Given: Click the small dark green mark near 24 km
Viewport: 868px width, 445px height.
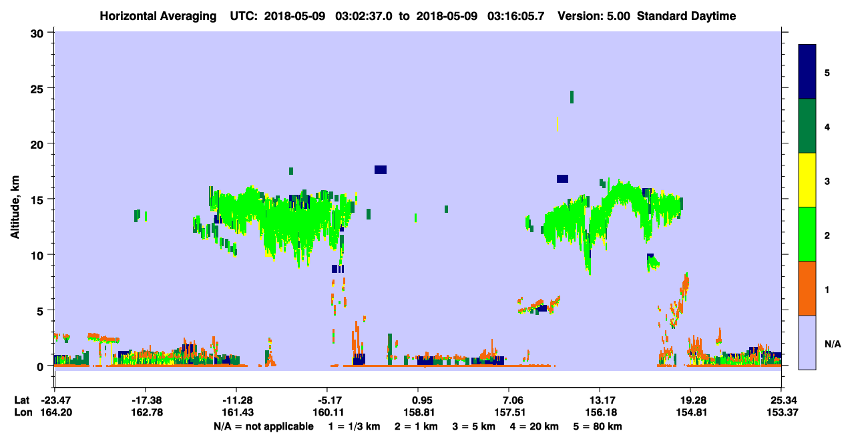Looking at the screenshot, I should [x=572, y=97].
